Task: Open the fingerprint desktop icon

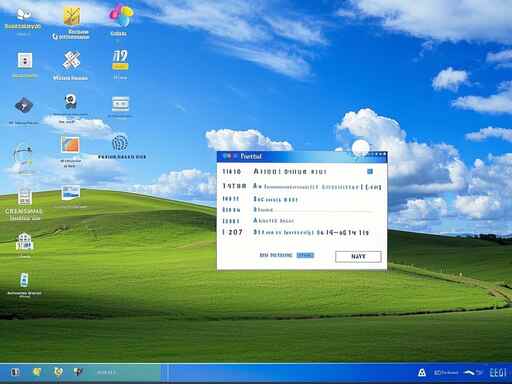Action: (120, 143)
